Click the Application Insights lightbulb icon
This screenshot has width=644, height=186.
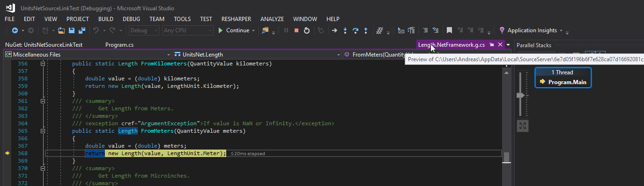pos(502,30)
